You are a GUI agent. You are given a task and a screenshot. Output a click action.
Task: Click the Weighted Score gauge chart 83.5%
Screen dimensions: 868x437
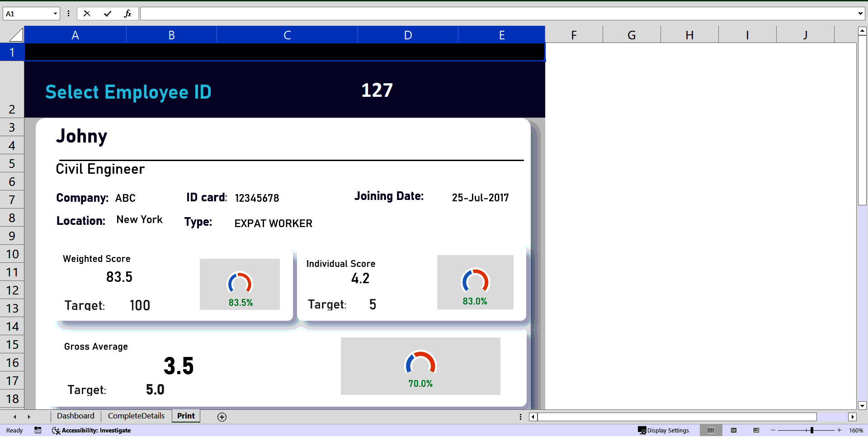click(240, 284)
